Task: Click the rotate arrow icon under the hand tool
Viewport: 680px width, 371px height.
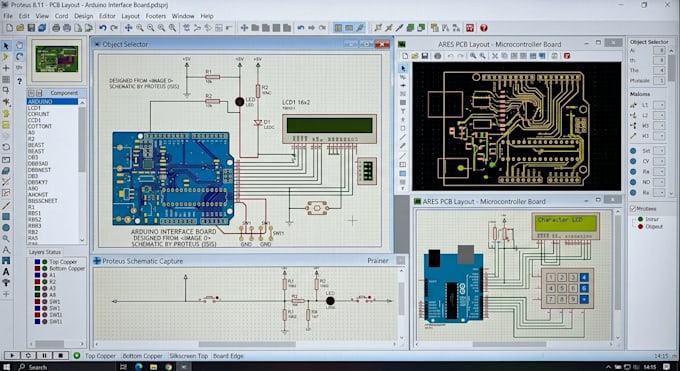Action: pos(20,56)
